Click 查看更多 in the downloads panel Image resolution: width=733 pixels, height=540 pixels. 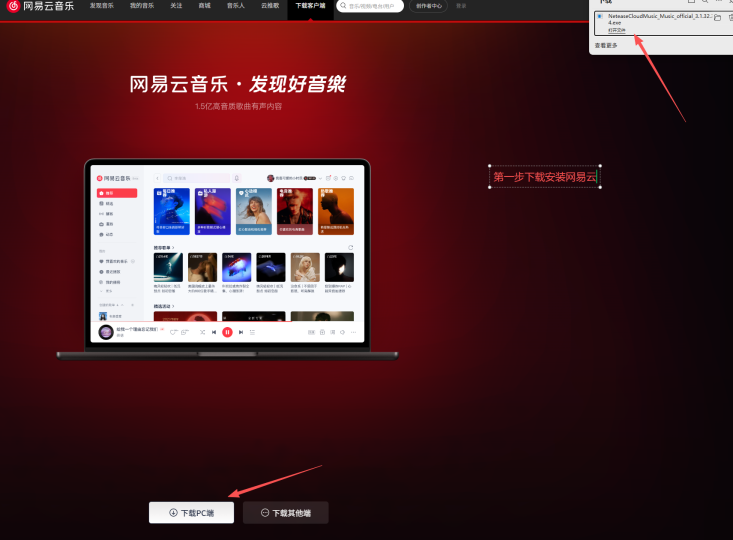click(x=606, y=45)
